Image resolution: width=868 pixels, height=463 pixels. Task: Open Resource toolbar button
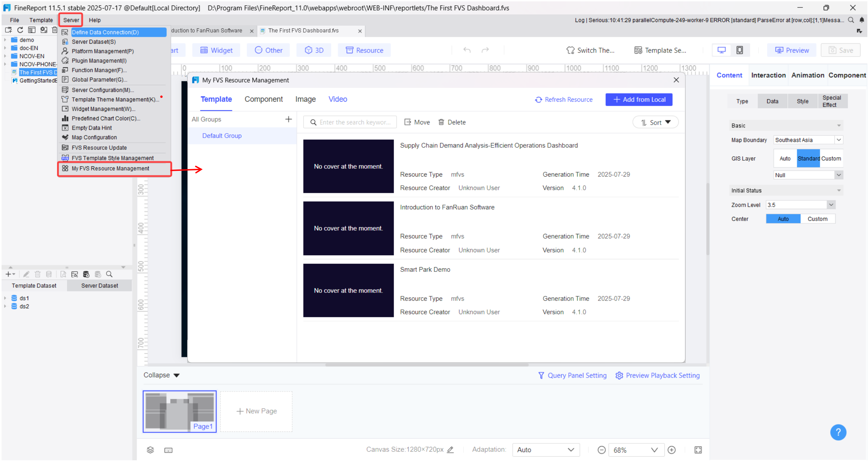click(x=364, y=50)
